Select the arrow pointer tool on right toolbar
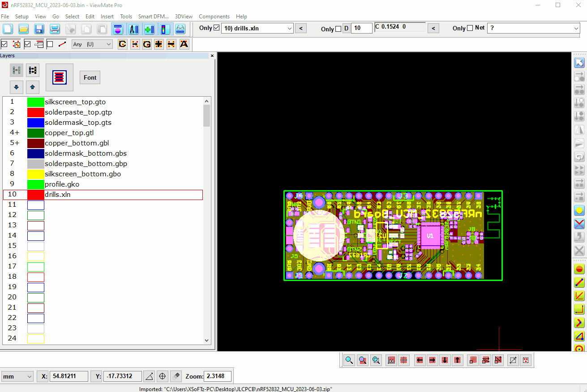Screen dimensions: 587x392 [x=579, y=63]
